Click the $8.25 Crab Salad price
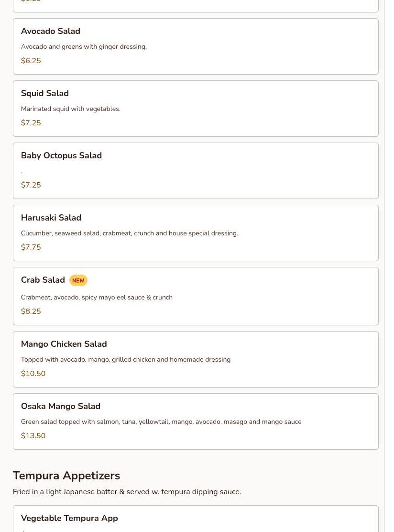Screen dimensions: 394x532 31,311
